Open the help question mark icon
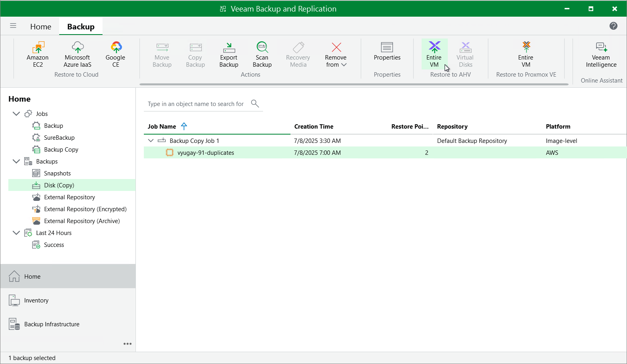The height and width of the screenshot is (364, 627). (613, 26)
